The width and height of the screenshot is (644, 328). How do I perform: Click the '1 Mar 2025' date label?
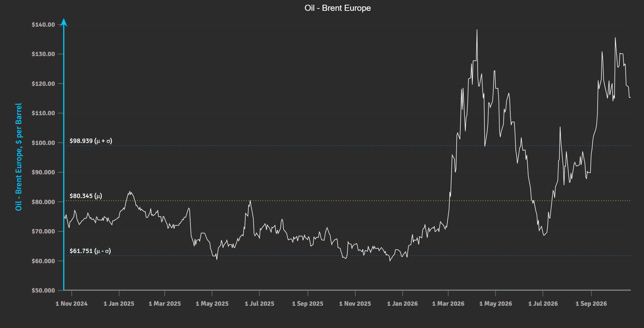point(165,304)
